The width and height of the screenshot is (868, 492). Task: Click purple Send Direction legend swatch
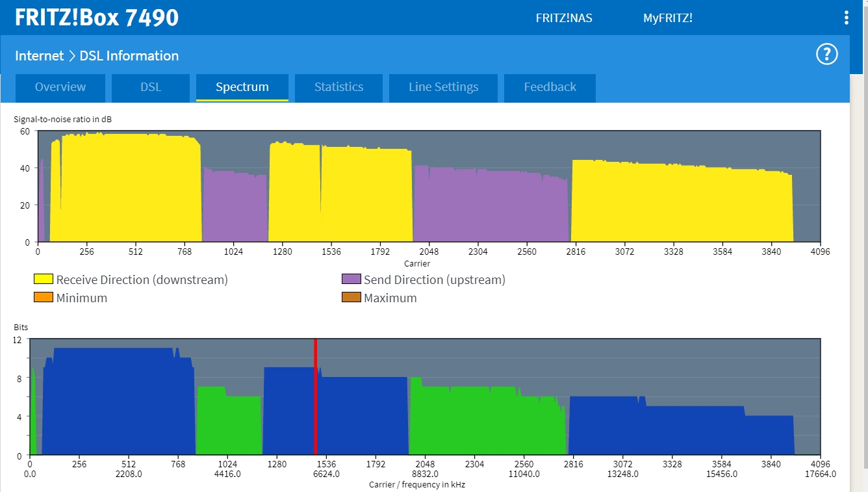[x=351, y=279]
